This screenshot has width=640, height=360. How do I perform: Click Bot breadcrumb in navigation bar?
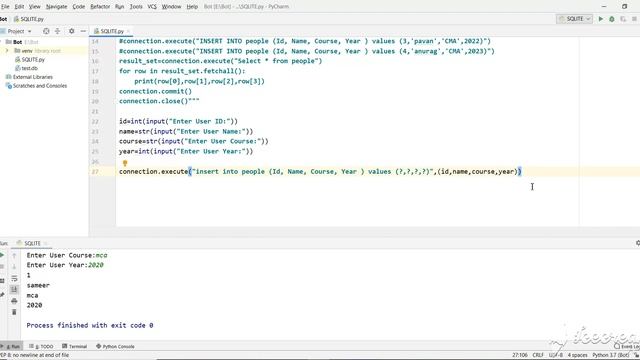(x=4, y=19)
